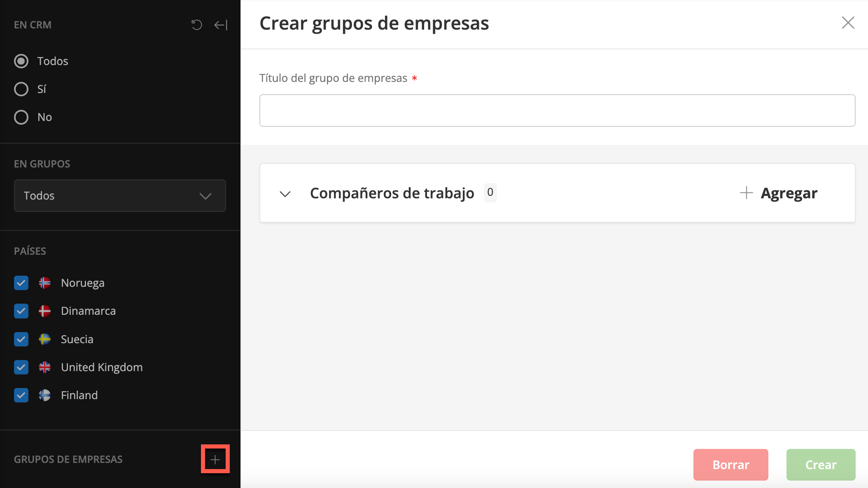Screen dimensions: 868x488
Task: Click the Sweden flag icon
Action: 44,339
